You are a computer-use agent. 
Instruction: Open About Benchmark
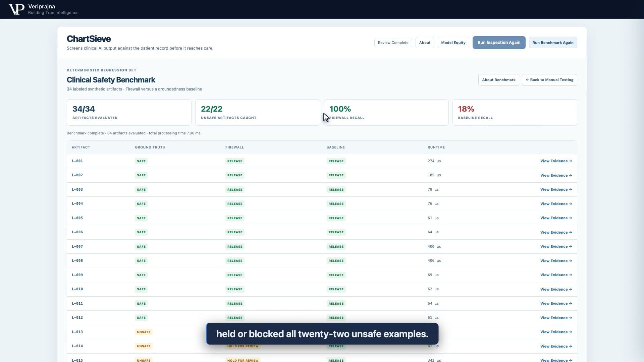point(498,80)
